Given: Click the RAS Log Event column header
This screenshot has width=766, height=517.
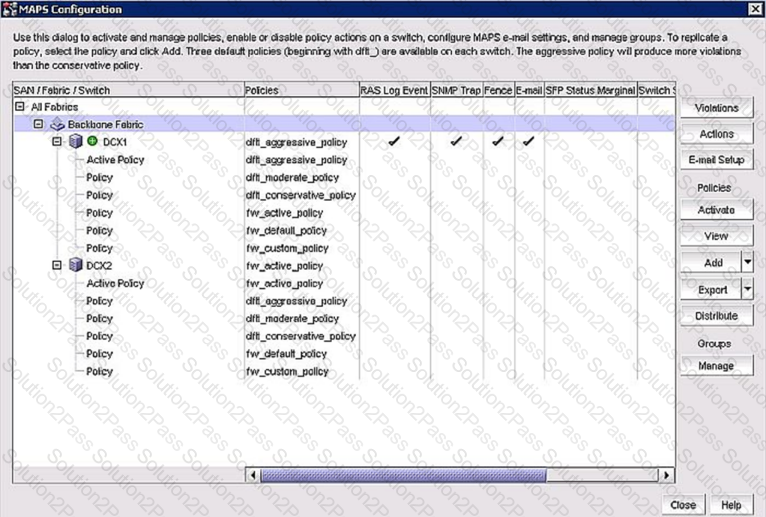Looking at the screenshot, I should (x=394, y=90).
